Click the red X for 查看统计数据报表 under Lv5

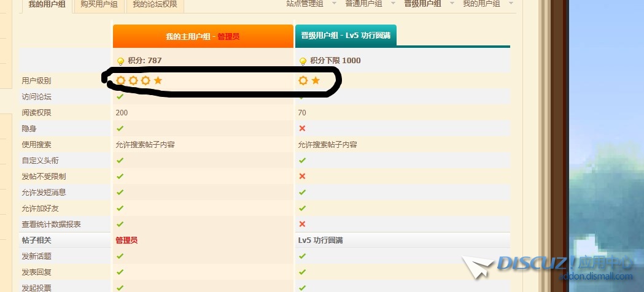coord(302,224)
